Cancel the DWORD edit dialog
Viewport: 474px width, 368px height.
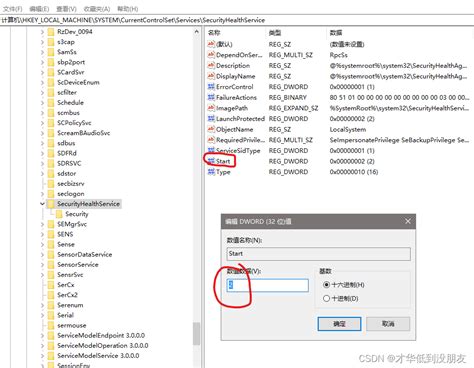tap(388, 324)
